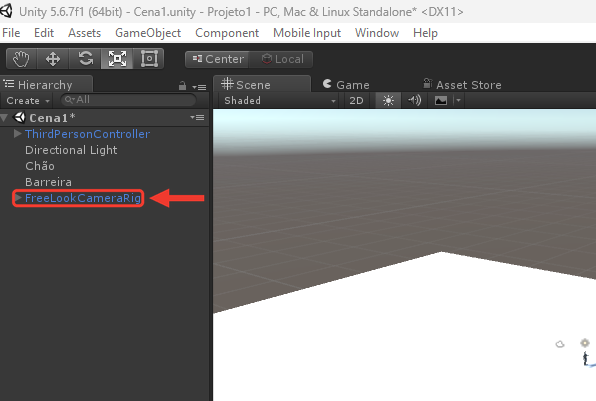Expand the ThirdPersonController object
The width and height of the screenshot is (596, 401).
tap(17, 134)
